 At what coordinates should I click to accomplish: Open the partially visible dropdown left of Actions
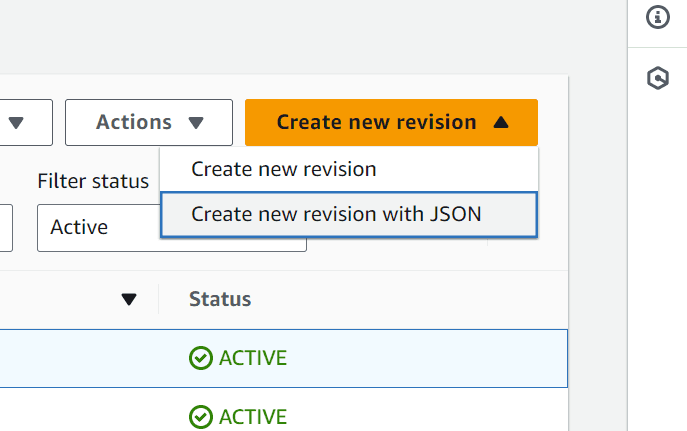click(x=20, y=122)
